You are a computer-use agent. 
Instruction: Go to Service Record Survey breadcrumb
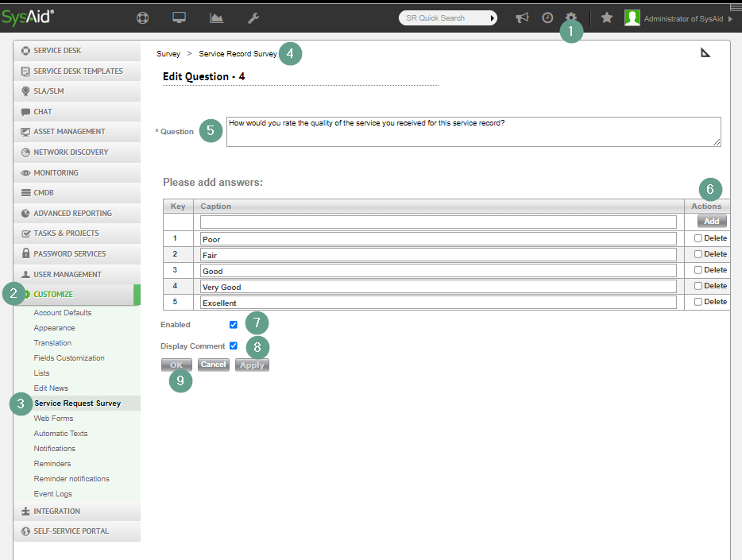click(238, 54)
